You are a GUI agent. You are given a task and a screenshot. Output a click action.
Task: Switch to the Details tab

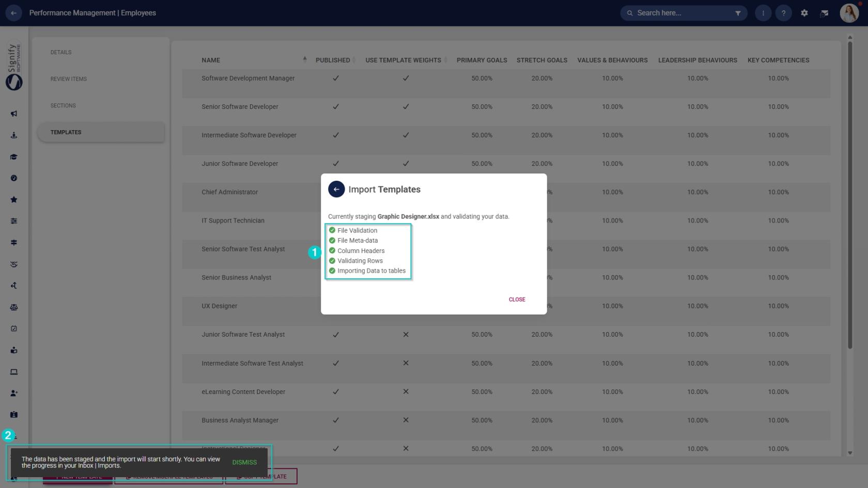(x=61, y=52)
